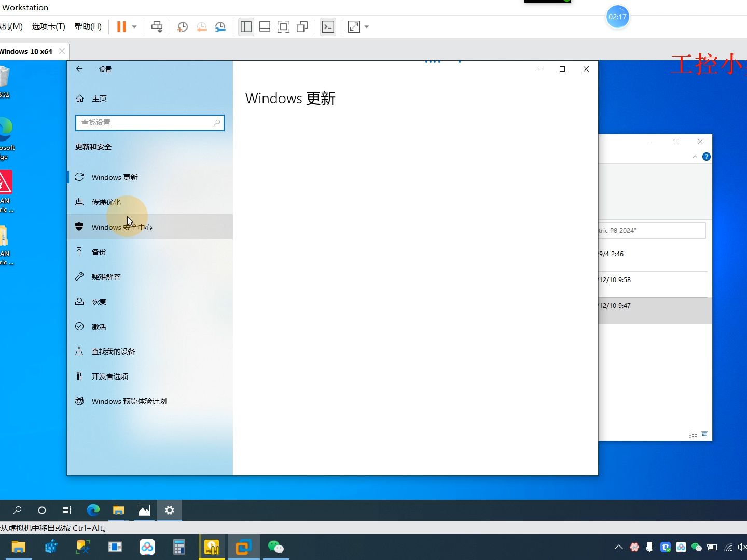Open File Explorer in the guest taskbar

(119, 510)
